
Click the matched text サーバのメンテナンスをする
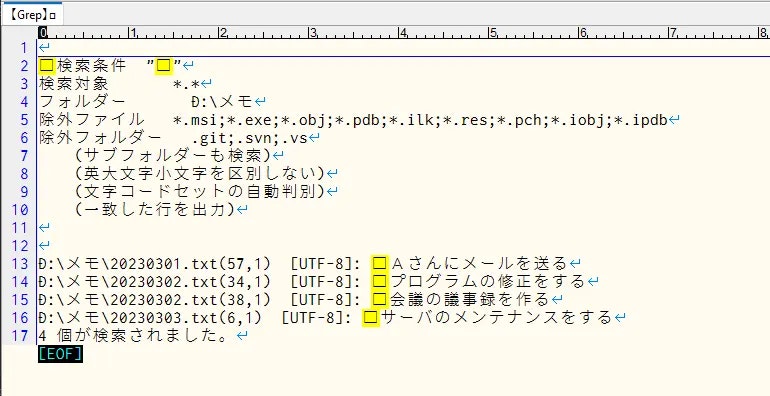(x=497, y=317)
